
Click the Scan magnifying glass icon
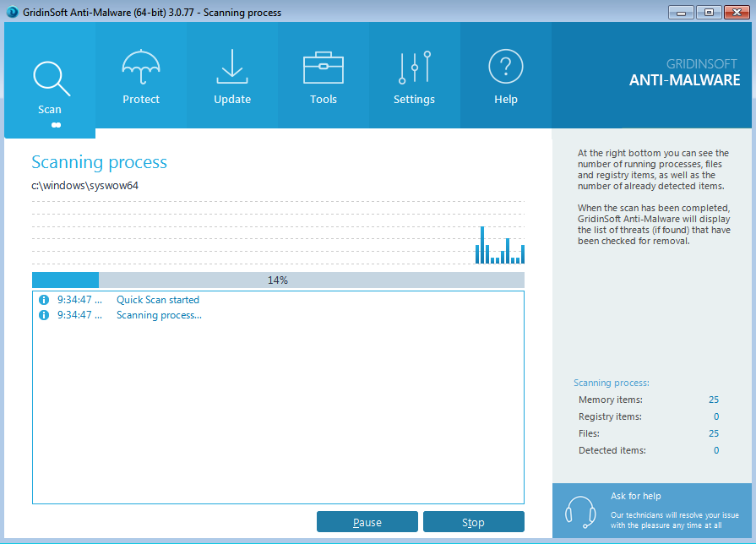(49, 78)
